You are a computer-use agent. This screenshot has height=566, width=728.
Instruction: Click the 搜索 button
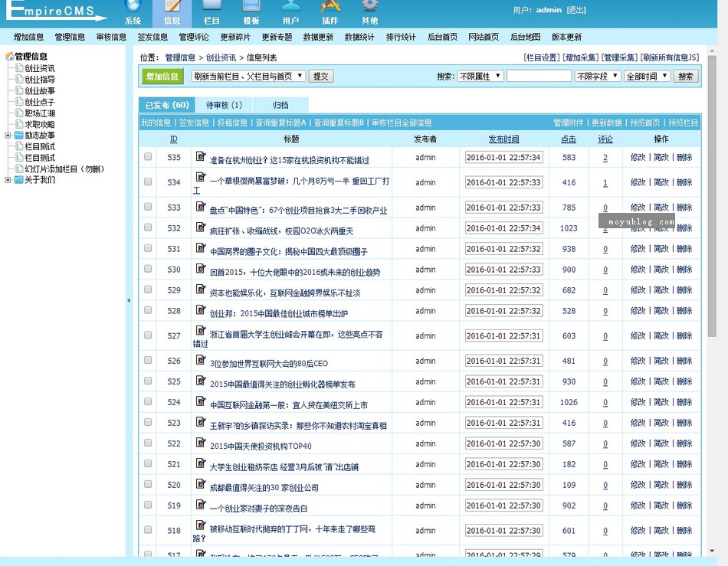point(686,76)
